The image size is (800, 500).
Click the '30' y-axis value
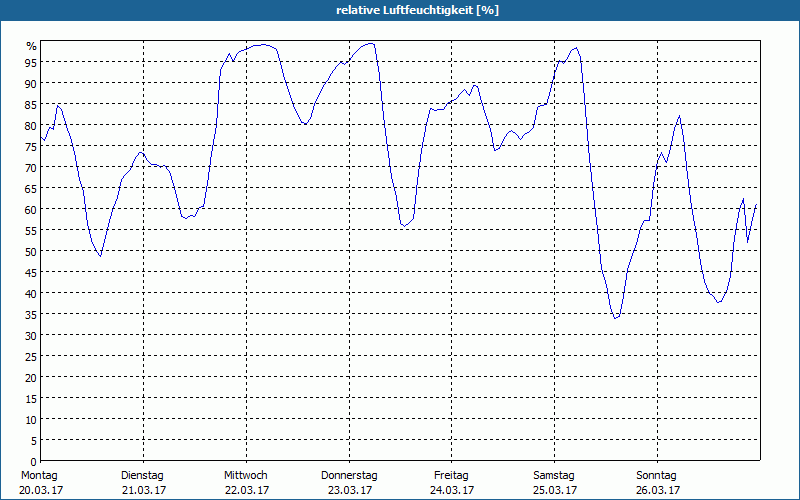point(31,336)
